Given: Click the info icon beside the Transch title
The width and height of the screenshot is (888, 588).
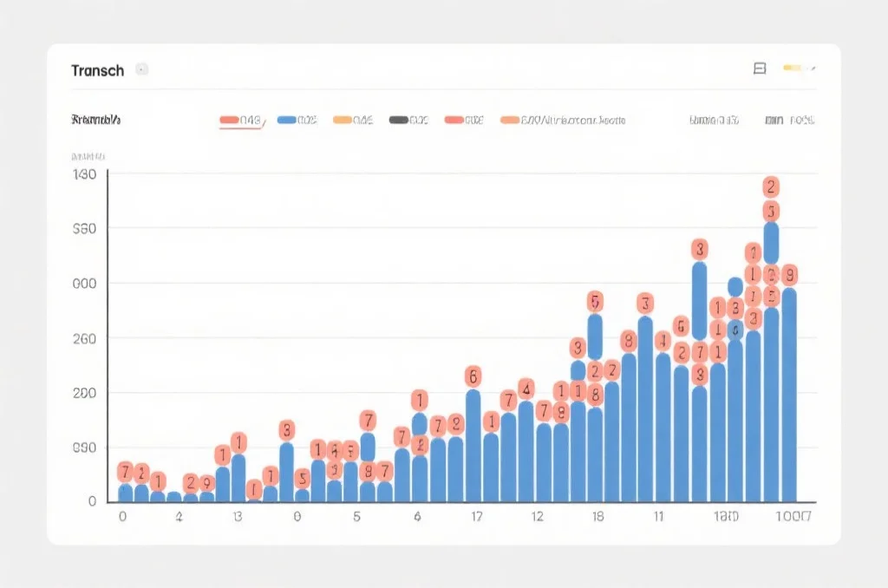Looking at the screenshot, I should (x=142, y=69).
